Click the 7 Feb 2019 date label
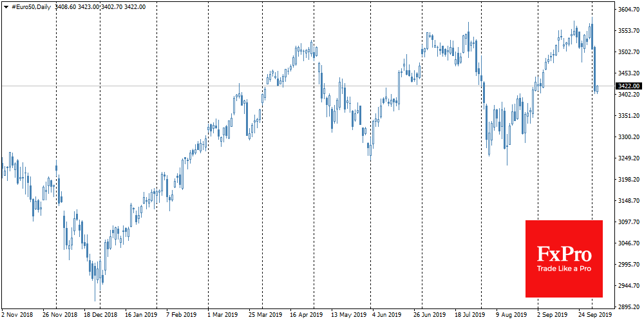The height and width of the screenshot is (322, 644). [182, 316]
